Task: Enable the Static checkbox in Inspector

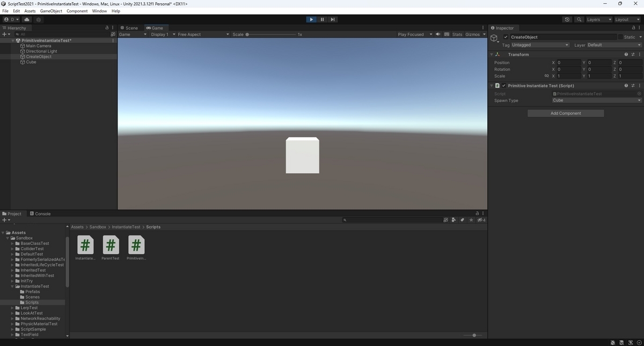Action: tap(620, 37)
